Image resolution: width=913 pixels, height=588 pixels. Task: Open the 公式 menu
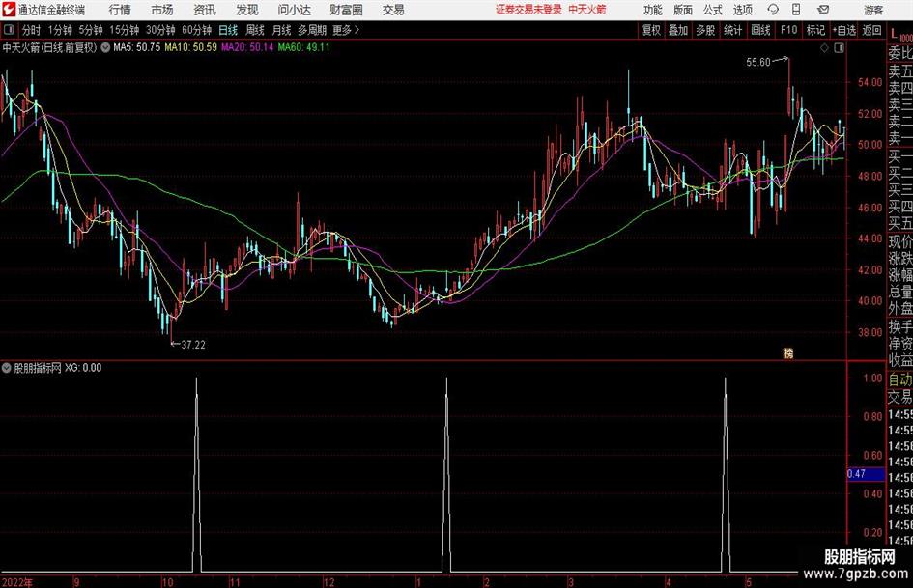tap(713, 10)
